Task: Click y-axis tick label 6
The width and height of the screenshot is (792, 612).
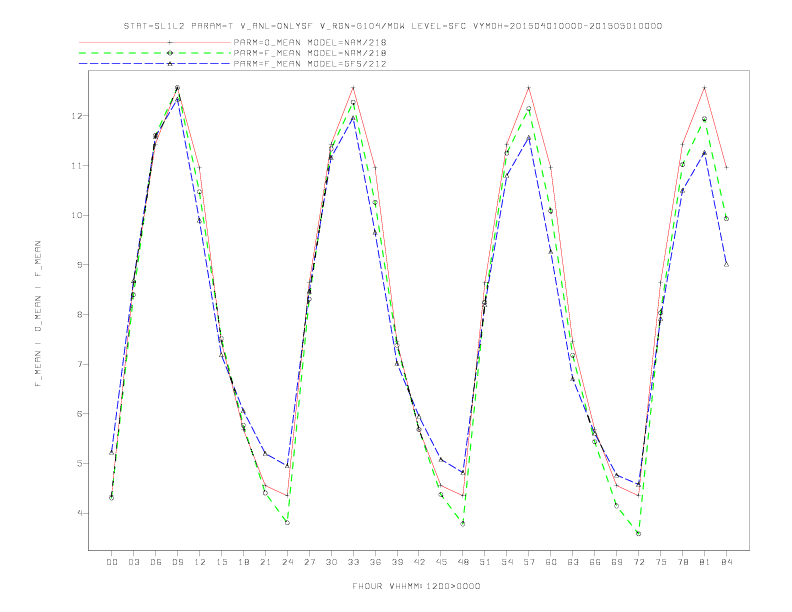Action: tap(79, 414)
